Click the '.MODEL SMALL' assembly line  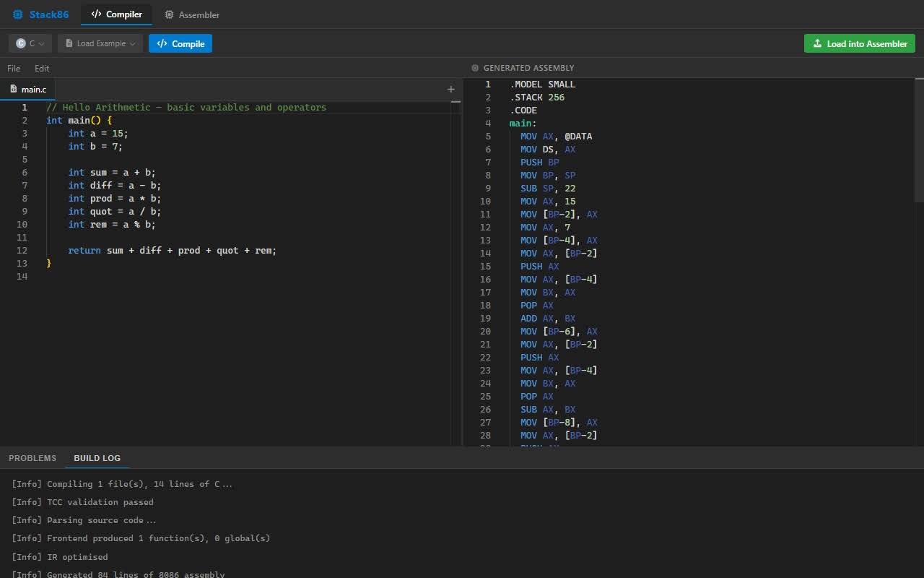click(543, 84)
